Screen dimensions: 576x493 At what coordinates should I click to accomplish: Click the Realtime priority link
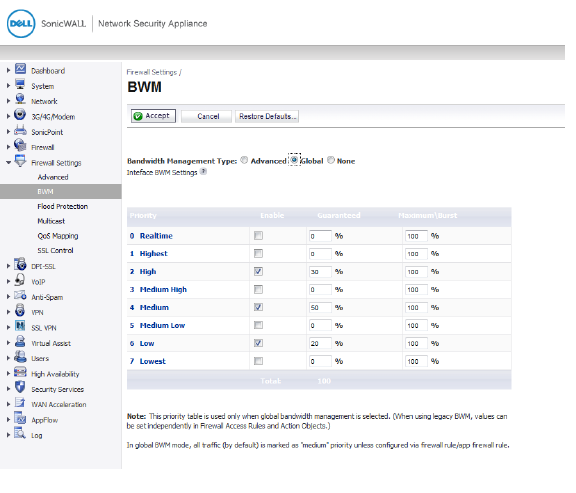click(156, 236)
